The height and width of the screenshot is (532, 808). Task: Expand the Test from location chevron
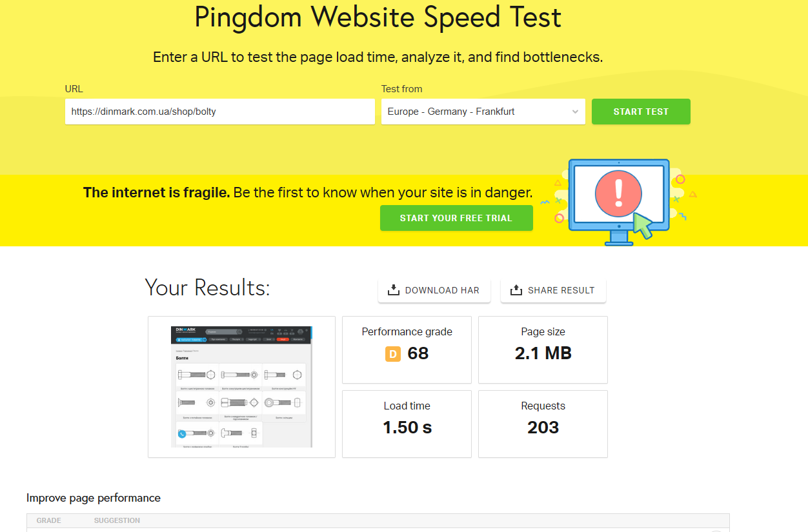click(x=575, y=112)
